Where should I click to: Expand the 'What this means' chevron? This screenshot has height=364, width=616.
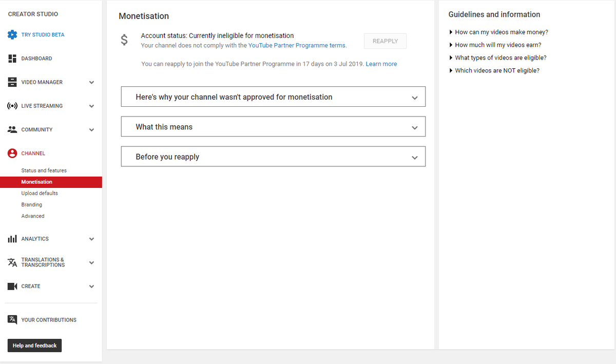(x=415, y=127)
